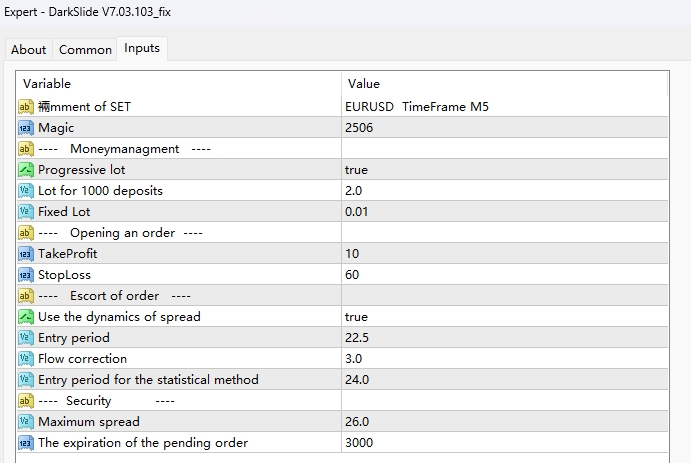The width and height of the screenshot is (691, 463).
Task: Click the double icon beside Maximum spread
Action: pos(26,422)
